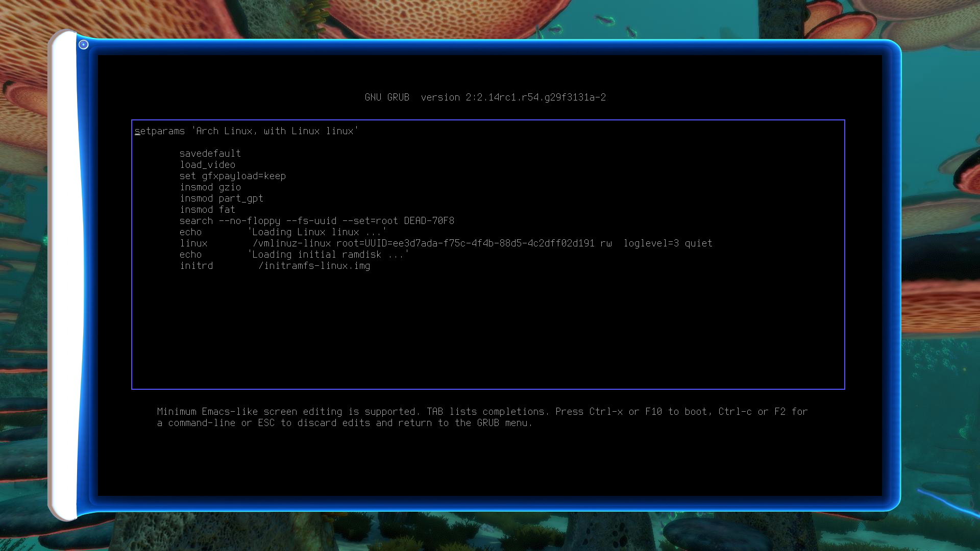The width and height of the screenshot is (980, 551).
Task: Click the circular button on blue frame corner
Action: [84, 45]
